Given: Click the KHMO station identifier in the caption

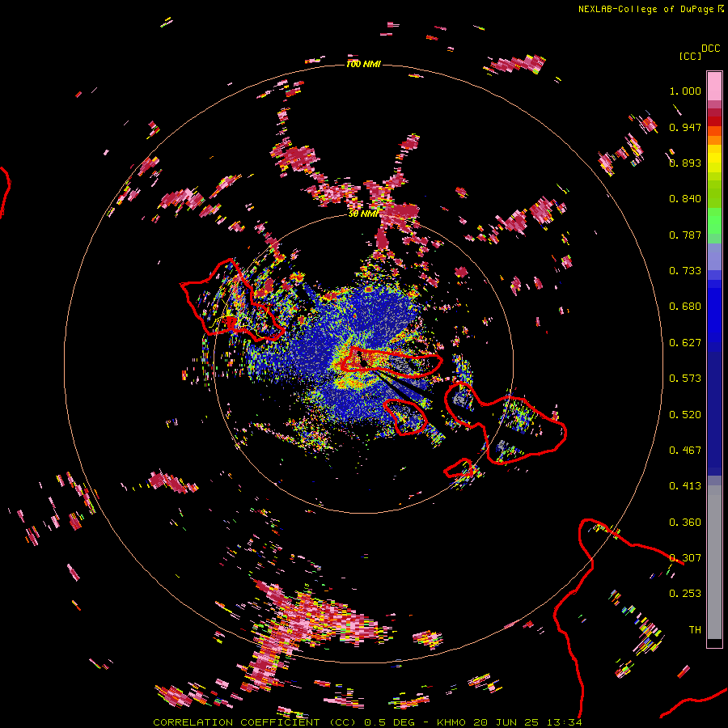Looking at the screenshot, I should [x=451, y=722].
